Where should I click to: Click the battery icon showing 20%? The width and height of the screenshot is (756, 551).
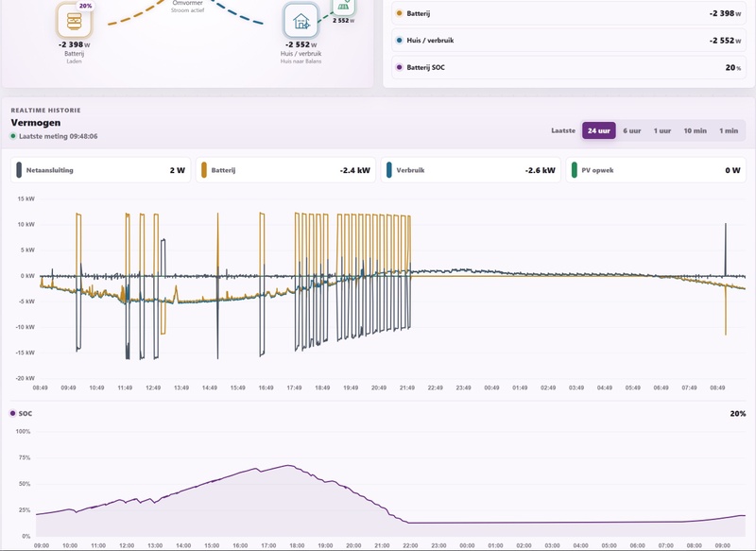74,20
